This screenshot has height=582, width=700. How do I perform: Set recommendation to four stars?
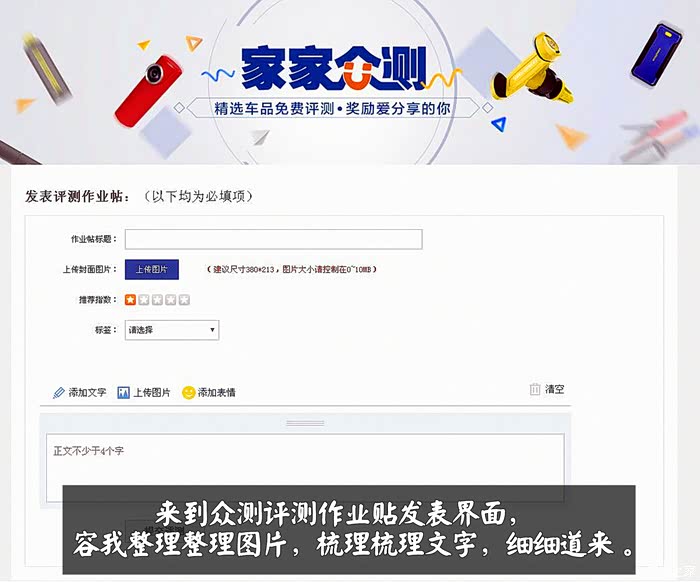(171, 300)
